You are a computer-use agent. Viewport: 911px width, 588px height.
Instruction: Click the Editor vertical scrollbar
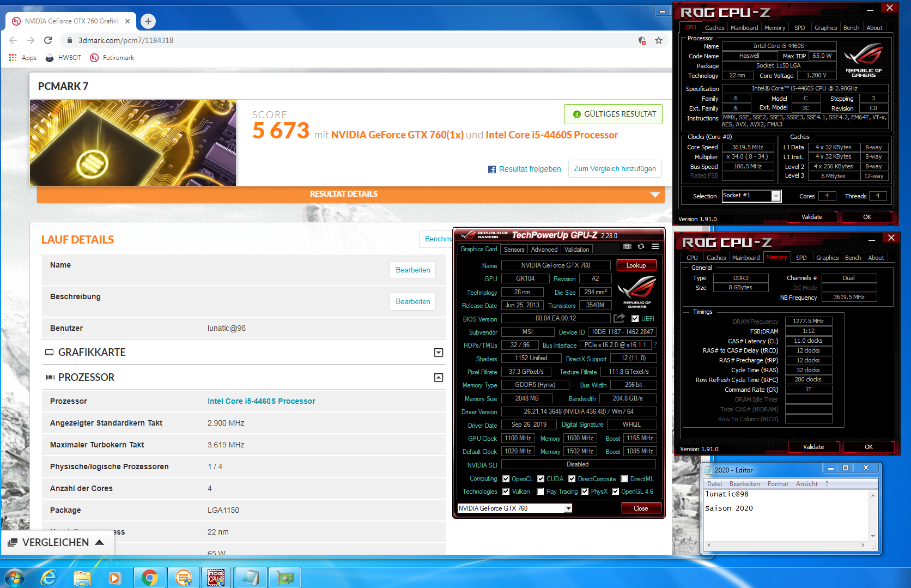pos(873,516)
